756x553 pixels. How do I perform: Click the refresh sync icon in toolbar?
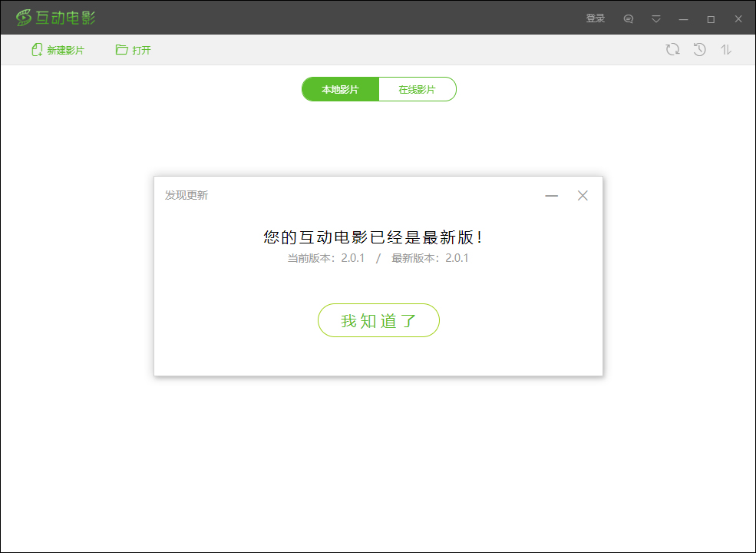coord(672,49)
